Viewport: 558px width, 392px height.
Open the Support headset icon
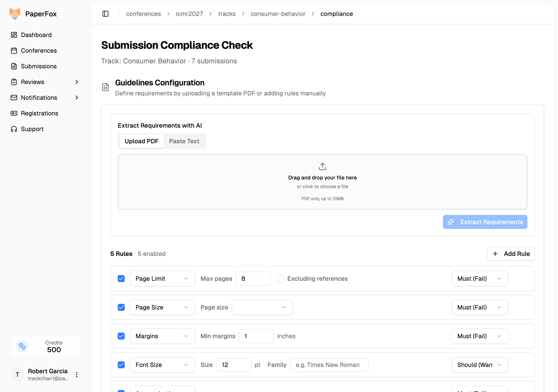coord(14,129)
